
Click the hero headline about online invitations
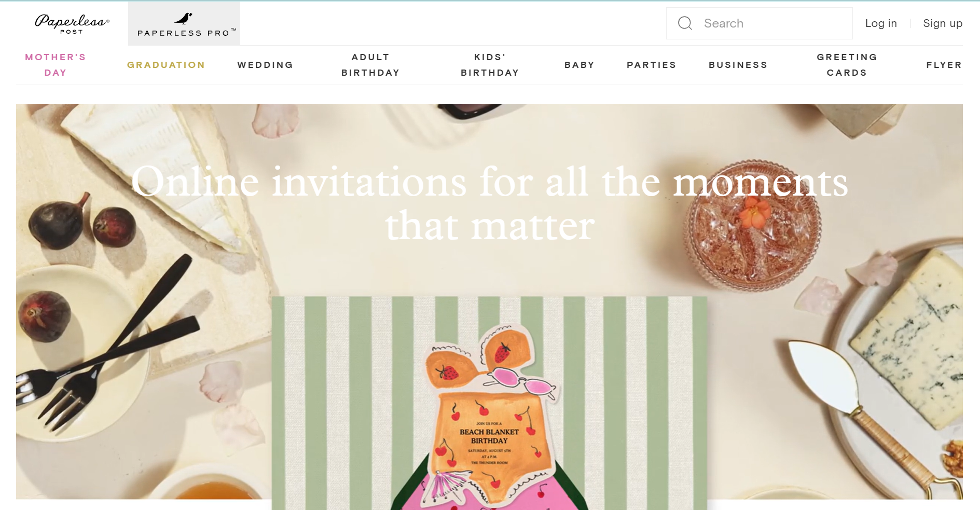point(490,203)
